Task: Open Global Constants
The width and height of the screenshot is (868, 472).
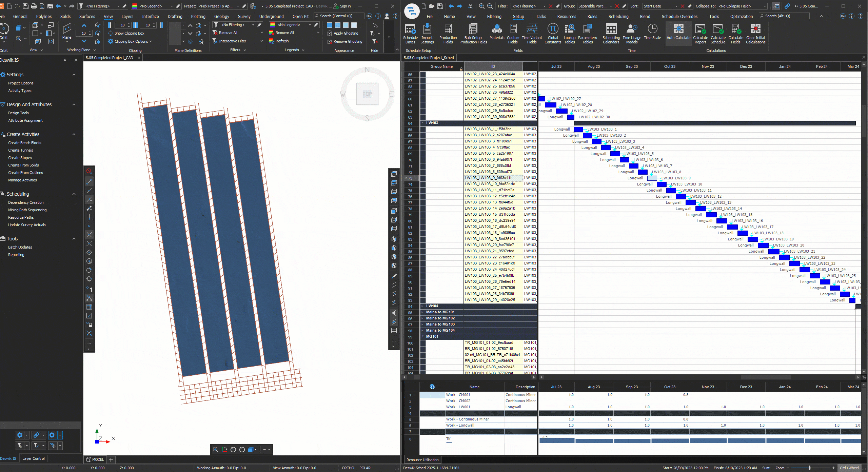Action: (553, 34)
